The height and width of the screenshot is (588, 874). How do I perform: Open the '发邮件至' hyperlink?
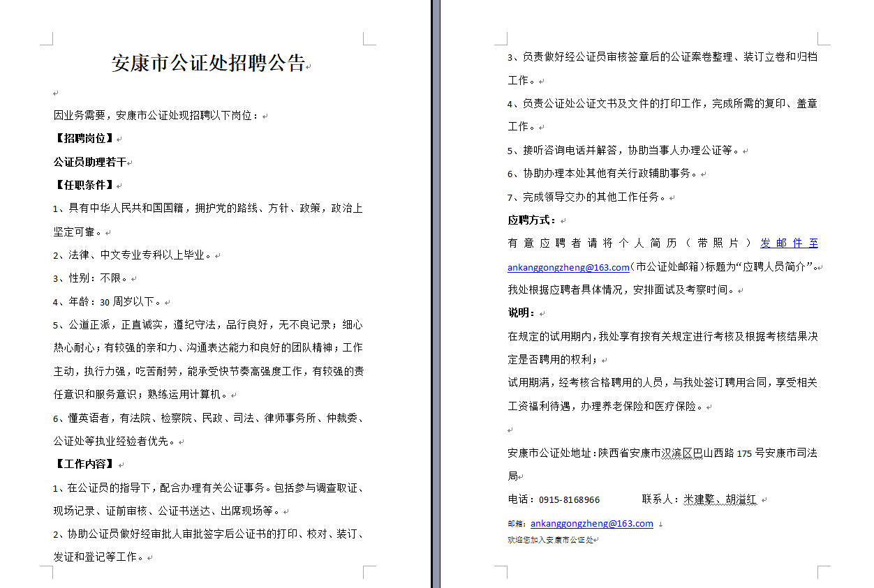[789, 243]
